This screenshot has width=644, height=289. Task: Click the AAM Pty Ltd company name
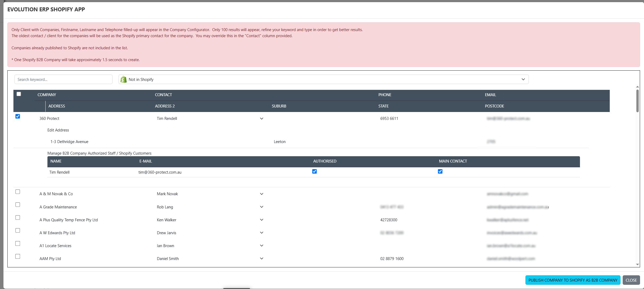click(x=50, y=259)
